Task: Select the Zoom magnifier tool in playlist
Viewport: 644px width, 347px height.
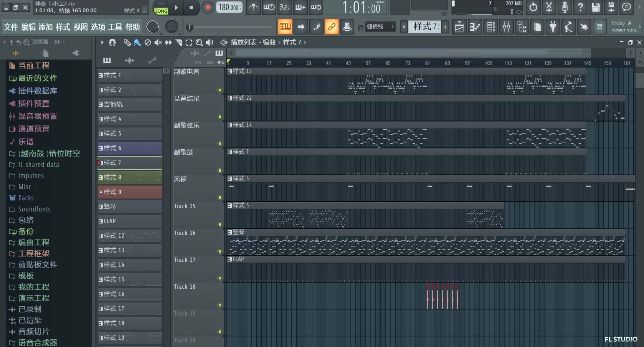Action: (199, 42)
